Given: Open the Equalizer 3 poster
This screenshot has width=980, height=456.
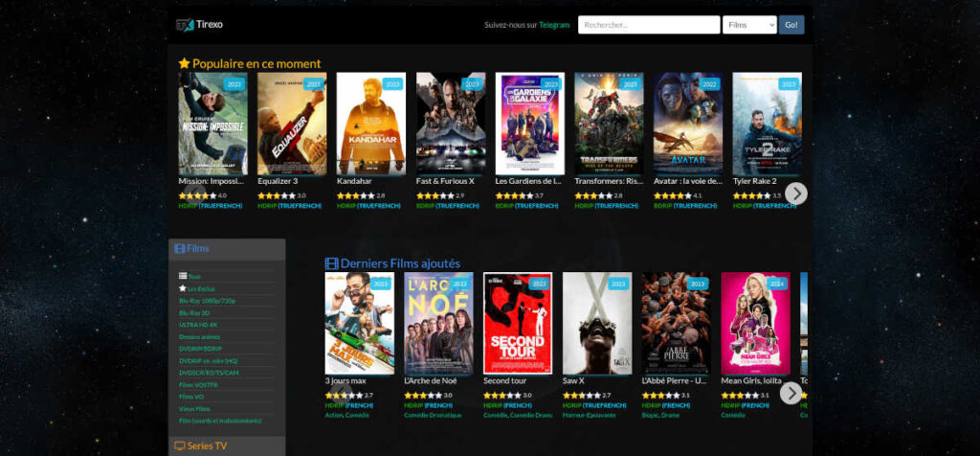Looking at the screenshot, I should point(292,124).
